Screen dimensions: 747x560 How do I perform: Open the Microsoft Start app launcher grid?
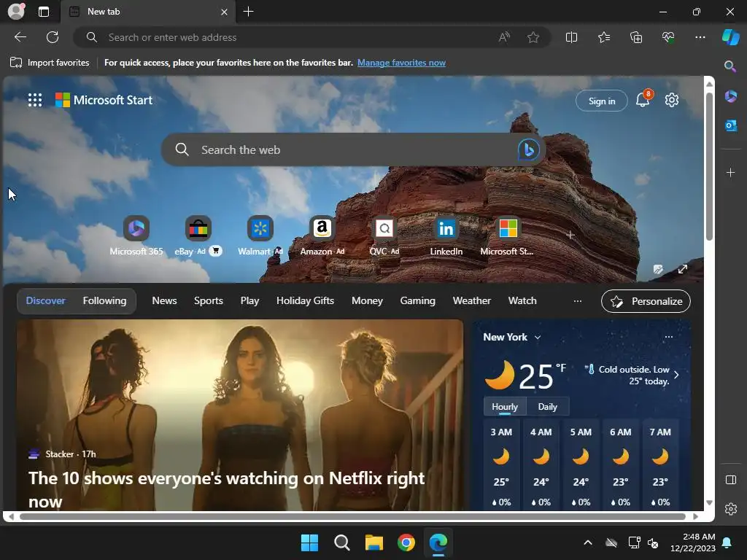35,100
